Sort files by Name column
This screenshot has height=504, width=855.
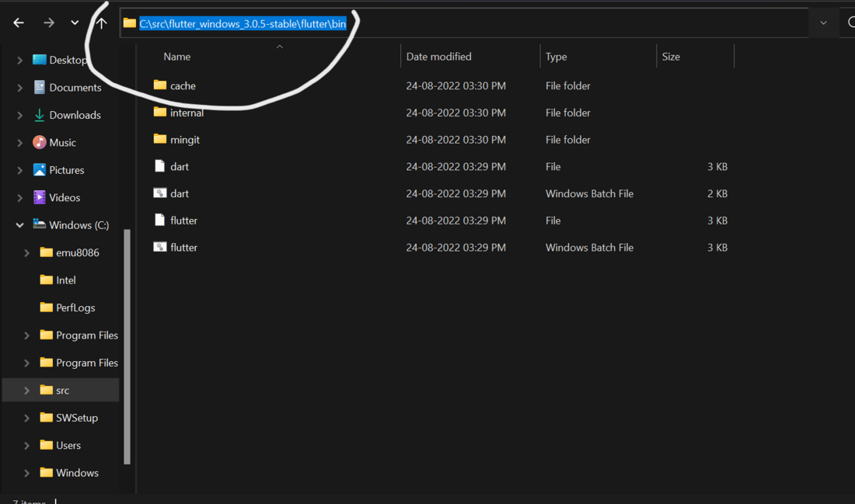tap(176, 57)
